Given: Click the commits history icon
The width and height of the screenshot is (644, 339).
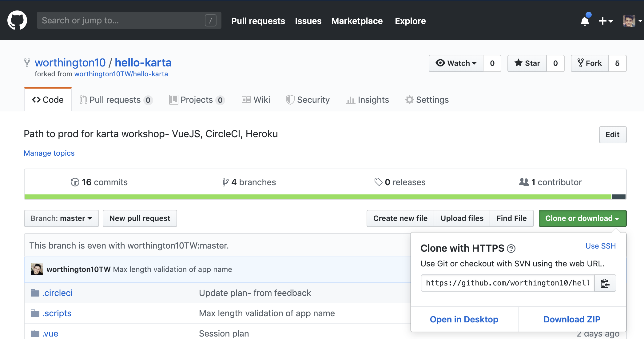Looking at the screenshot, I should [75, 182].
